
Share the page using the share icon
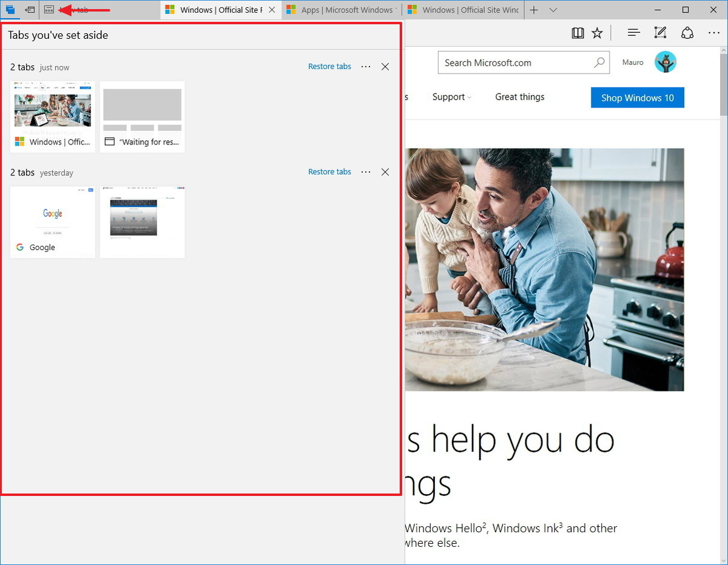pos(687,32)
